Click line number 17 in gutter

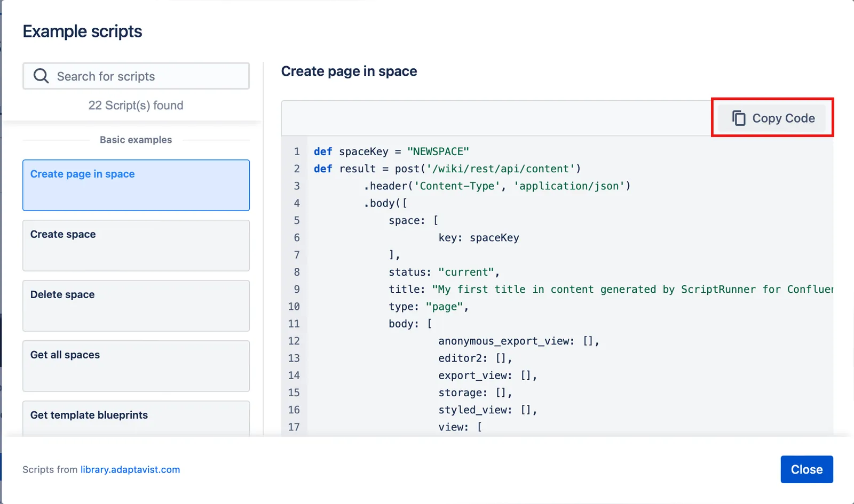pos(294,427)
